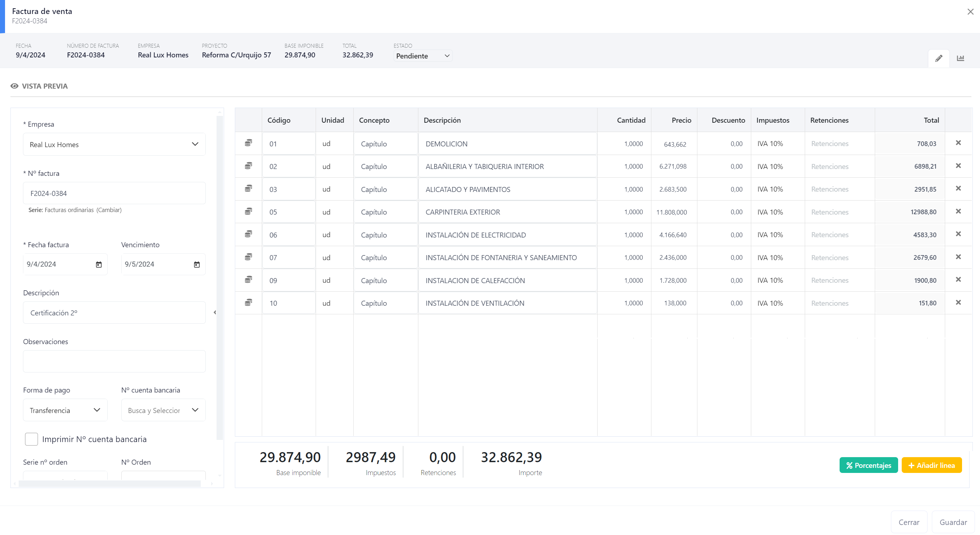Open the Forma de pago Transferencia dropdown
Screen dimensions: 980x535
[65, 410]
